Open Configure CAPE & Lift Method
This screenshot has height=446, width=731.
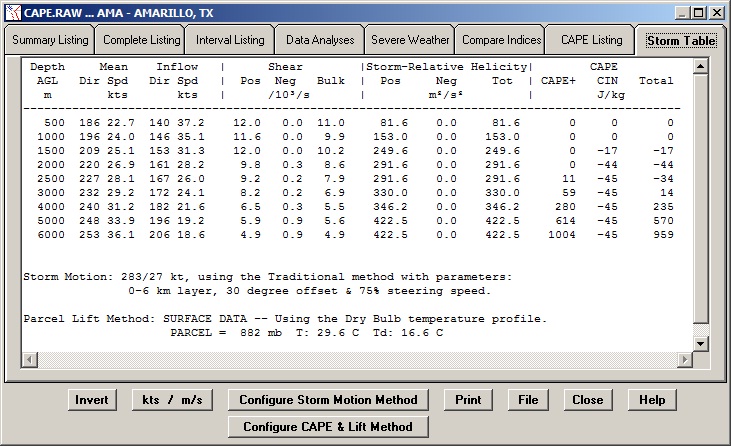pyautogui.click(x=328, y=427)
